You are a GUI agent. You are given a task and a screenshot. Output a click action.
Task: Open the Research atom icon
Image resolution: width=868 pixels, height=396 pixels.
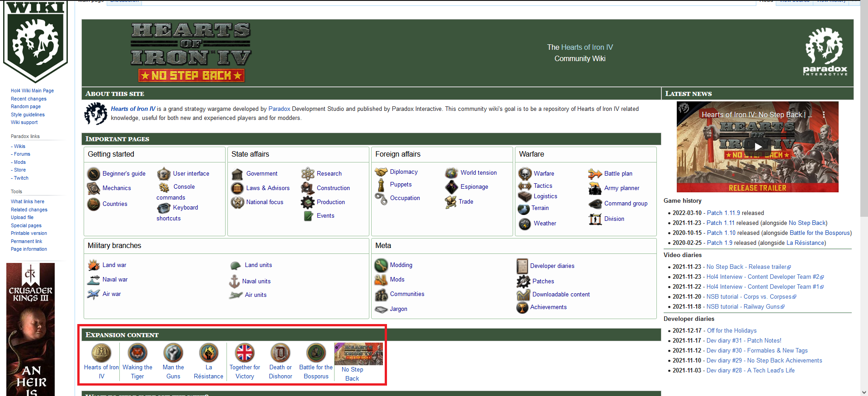[x=308, y=174]
